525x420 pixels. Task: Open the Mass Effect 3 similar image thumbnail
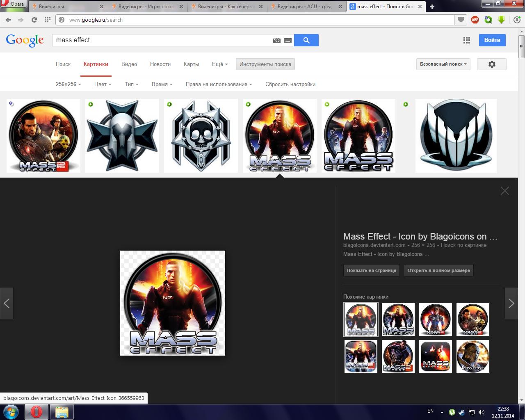(435, 320)
